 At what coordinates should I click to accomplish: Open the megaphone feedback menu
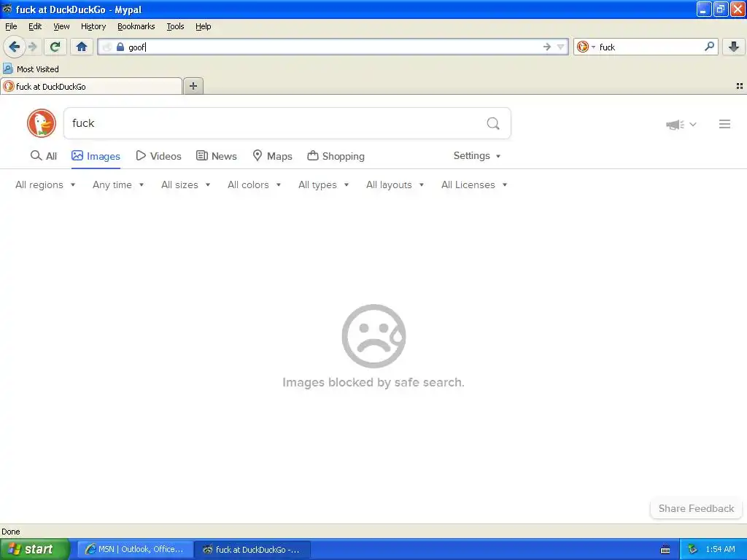click(x=681, y=124)
